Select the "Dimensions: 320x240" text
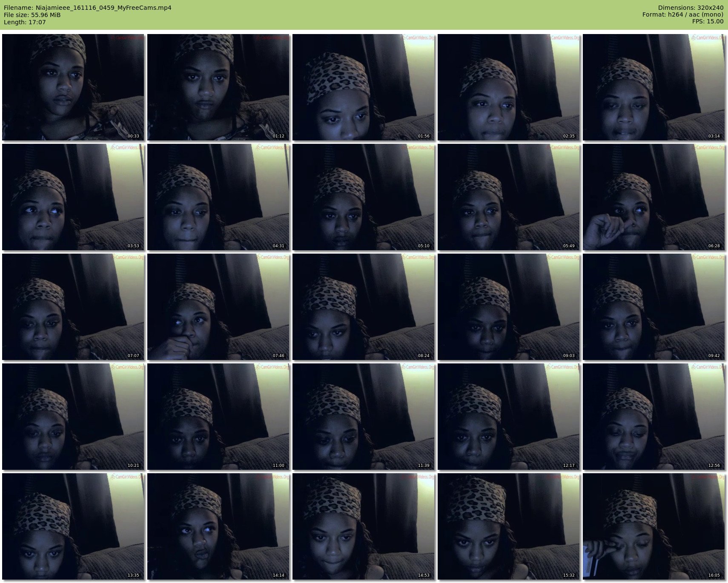The height and width of the screenshot is (583, 728). click(691, 8)
